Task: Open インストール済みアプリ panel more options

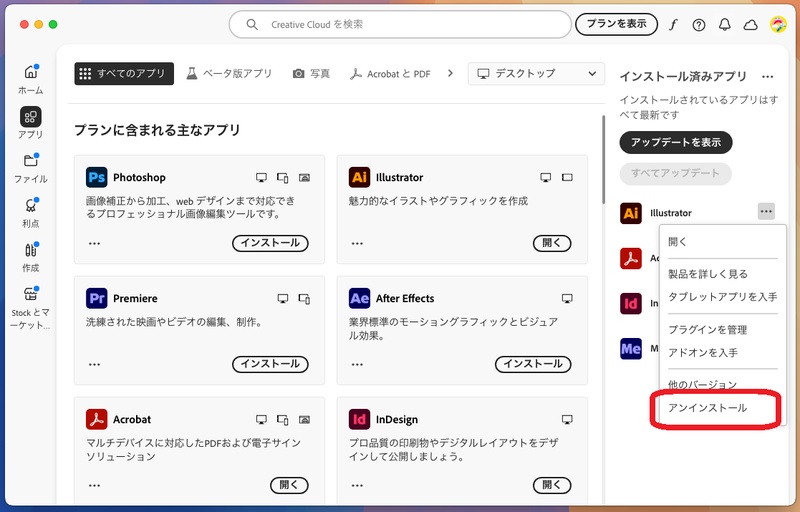Action: coord(767,76)
